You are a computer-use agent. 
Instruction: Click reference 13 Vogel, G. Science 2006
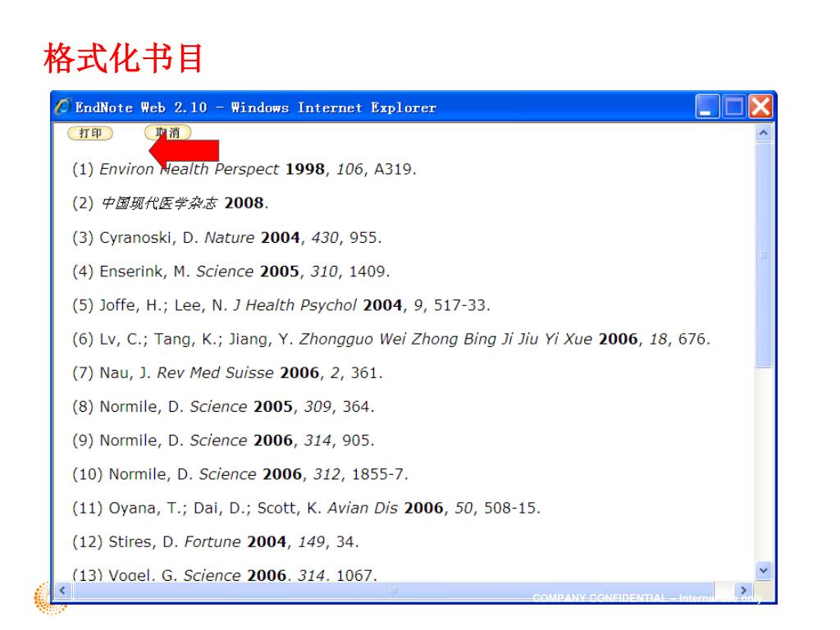(225, 575)
